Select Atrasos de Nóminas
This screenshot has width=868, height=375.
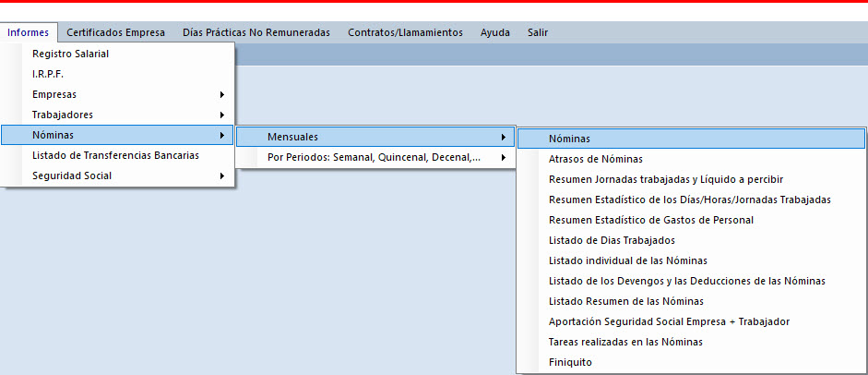[595, 159]
